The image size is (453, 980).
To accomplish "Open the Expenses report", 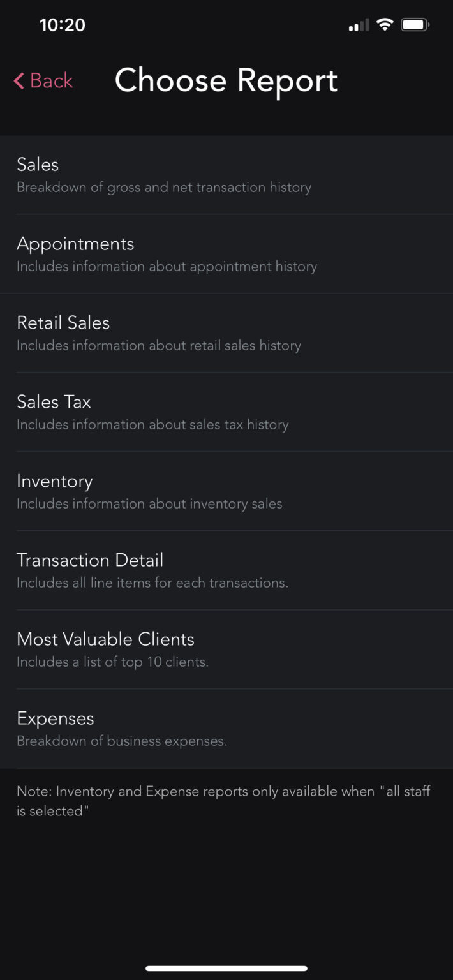I will [x=56, y=718].
